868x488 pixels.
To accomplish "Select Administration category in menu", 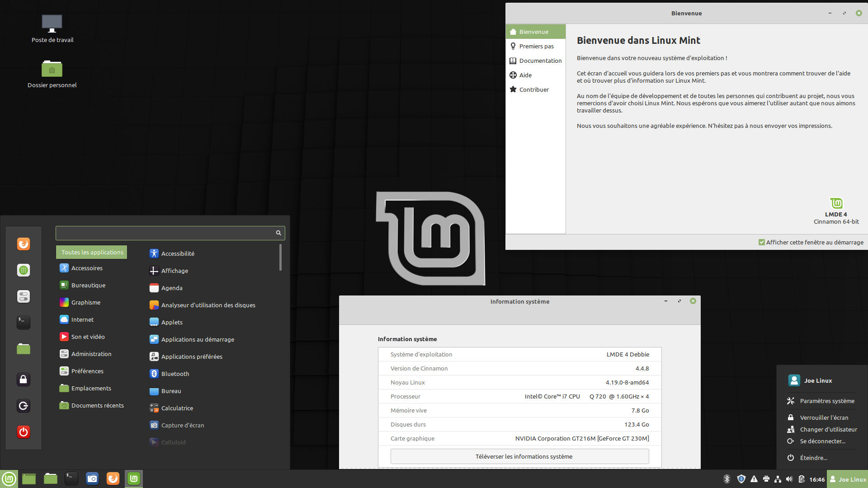I will 92,354.
